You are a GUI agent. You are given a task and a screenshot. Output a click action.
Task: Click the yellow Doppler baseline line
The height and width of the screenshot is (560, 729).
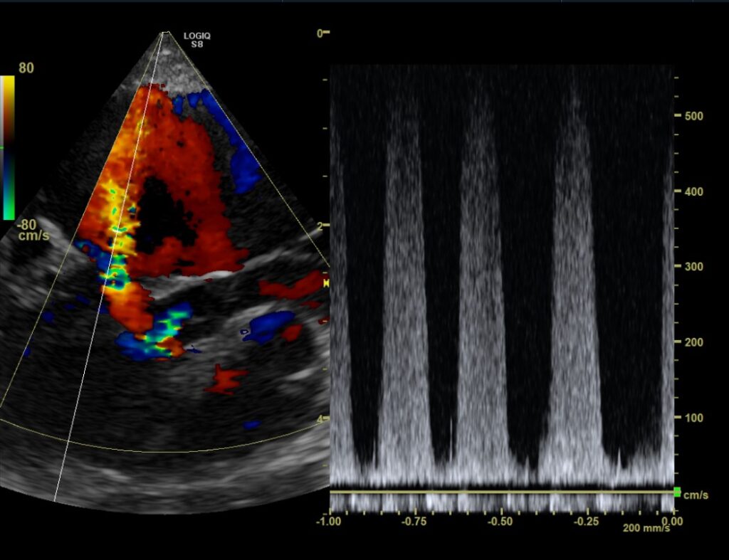498,492
